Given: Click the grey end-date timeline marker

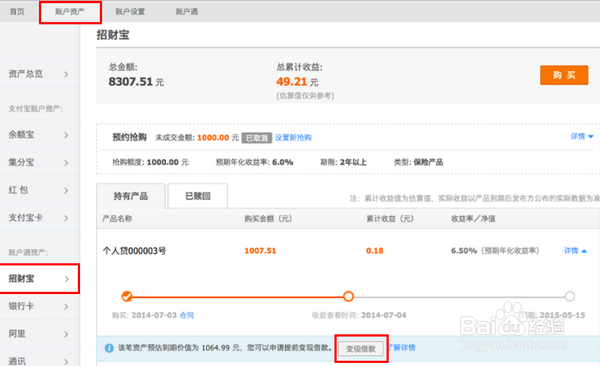Looking at the screenshot, I should (570, 296).
